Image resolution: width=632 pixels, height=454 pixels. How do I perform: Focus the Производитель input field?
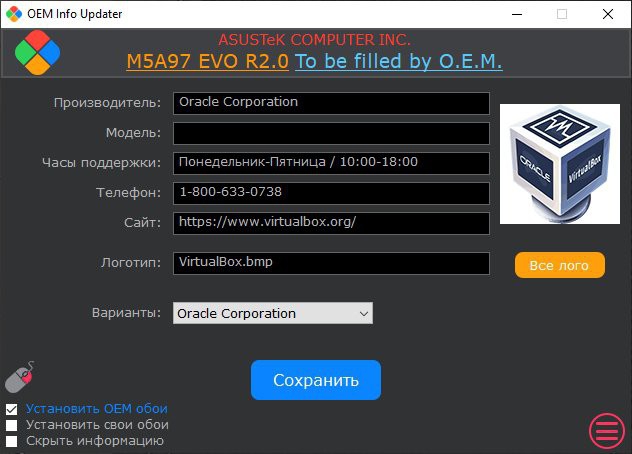click(x=331, y=103)
